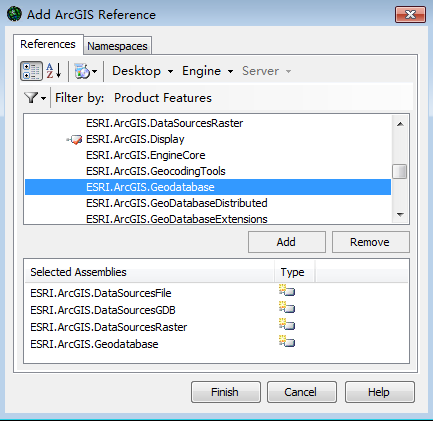433x423 pixels.
Task: Click scroll up arrow of assembly list
Action: click(x=400, y=124)
